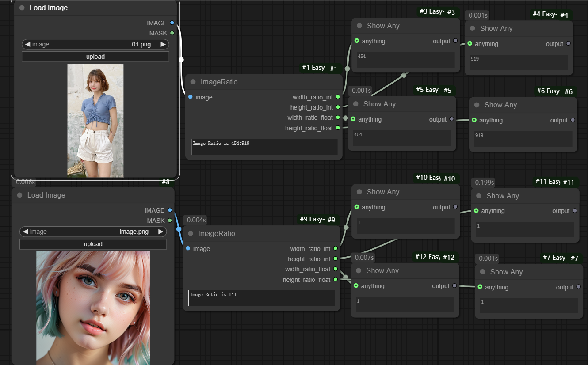Click the output port of Show Any #6
588x365 pixels.
[x=573, y=120]
